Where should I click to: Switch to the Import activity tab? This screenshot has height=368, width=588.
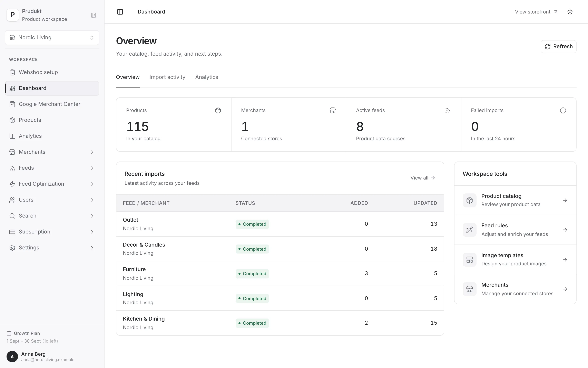click(167, 77)
